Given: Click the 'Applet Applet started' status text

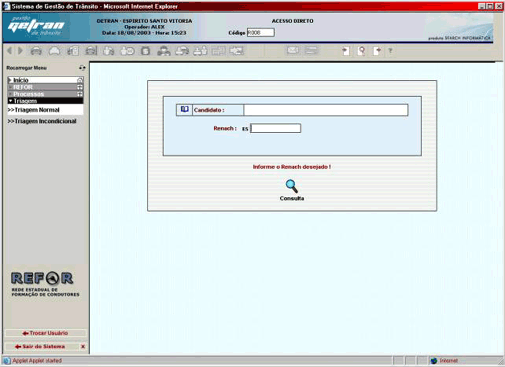Looking at the screenshot, I should click(37, 361).
